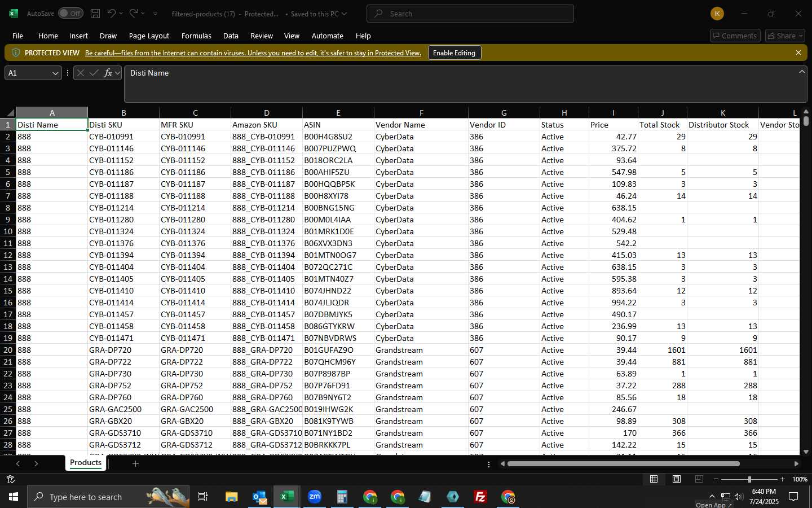812x508 pixels.
Task: Click the vertical scrollbar down arrow
Action: point(806,452)
